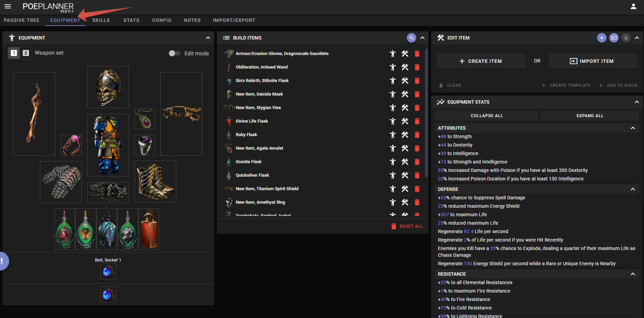The height and width of the screenshot is (318, 644).
Task: Select the helmet slot in equipment
Action: click(x=108, y=87)
